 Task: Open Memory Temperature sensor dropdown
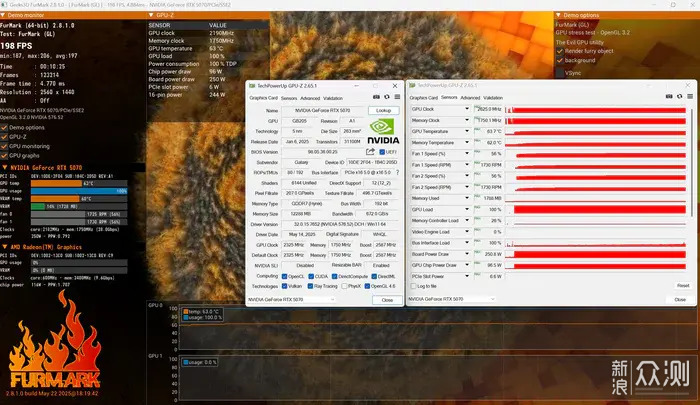(467, 142)
